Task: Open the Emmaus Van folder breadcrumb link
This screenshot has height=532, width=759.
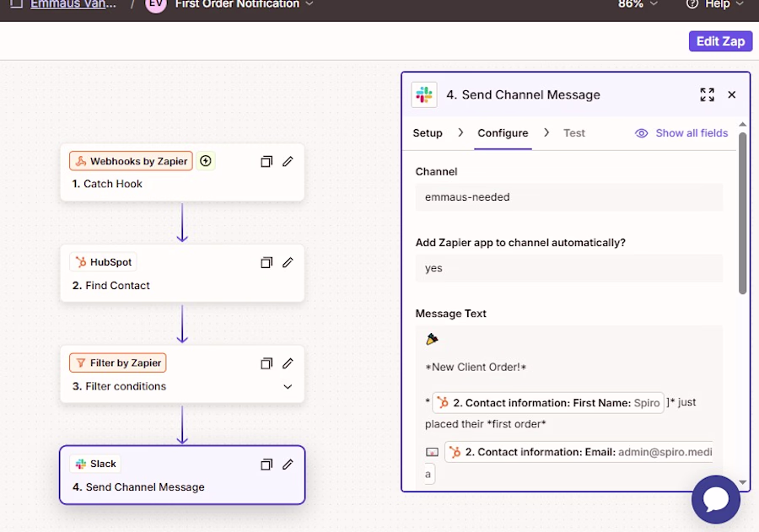Action: [75, 4]
